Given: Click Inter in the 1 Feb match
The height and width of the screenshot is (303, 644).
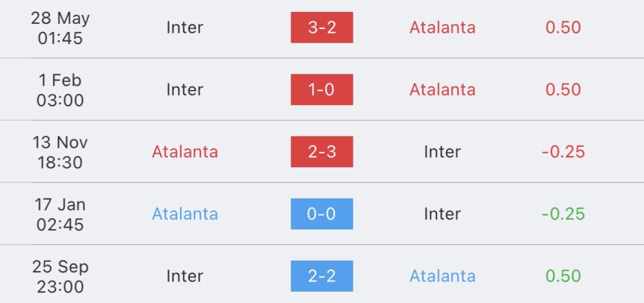Looking at the screenshot, I should click(185, 89).
